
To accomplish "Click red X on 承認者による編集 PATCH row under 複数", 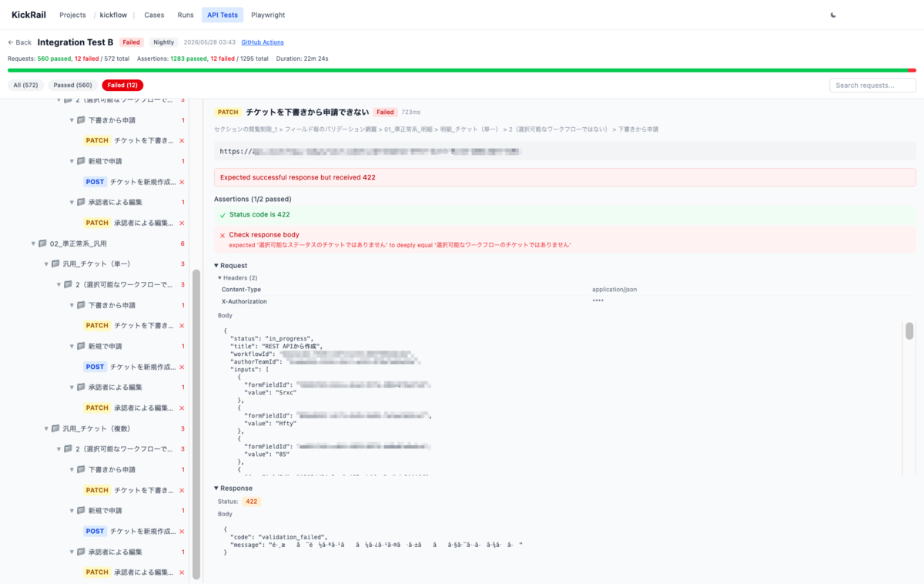I will click(x=182, y=572).
